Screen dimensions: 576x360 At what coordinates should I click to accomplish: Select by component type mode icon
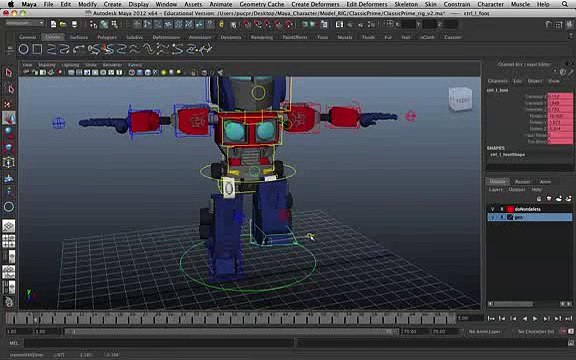(115, 25)
